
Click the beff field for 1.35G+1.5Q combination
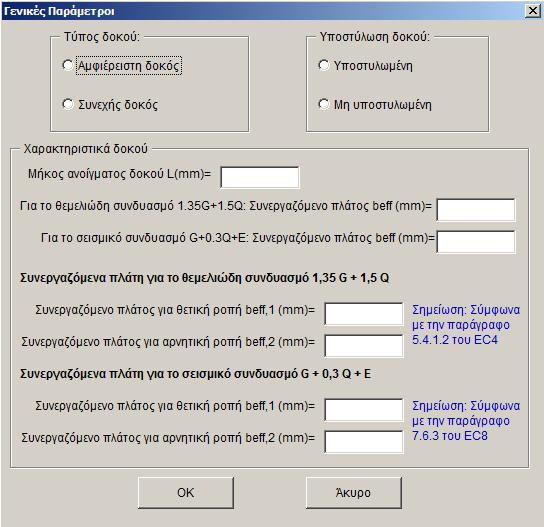pyautogui.click(x=476, y=210)
